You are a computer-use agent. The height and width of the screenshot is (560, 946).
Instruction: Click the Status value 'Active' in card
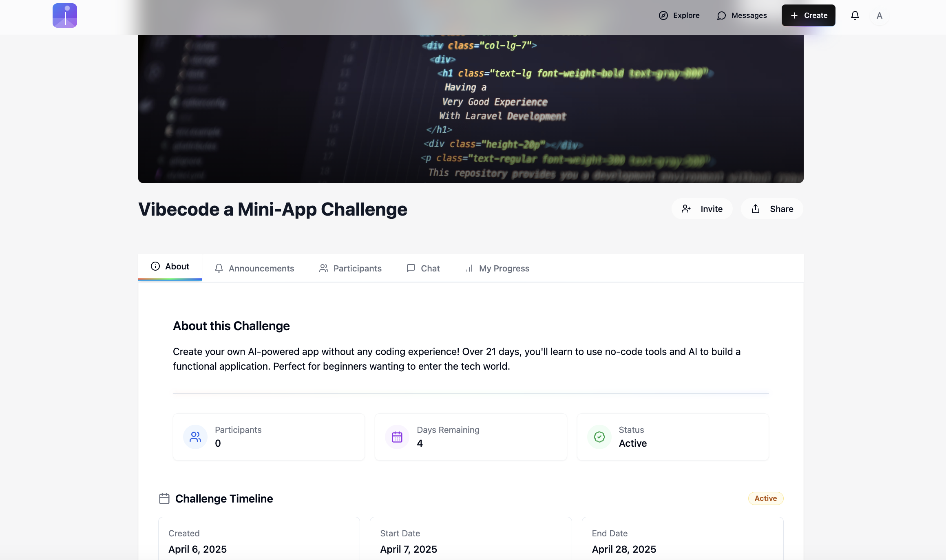(x=633, y=443)
